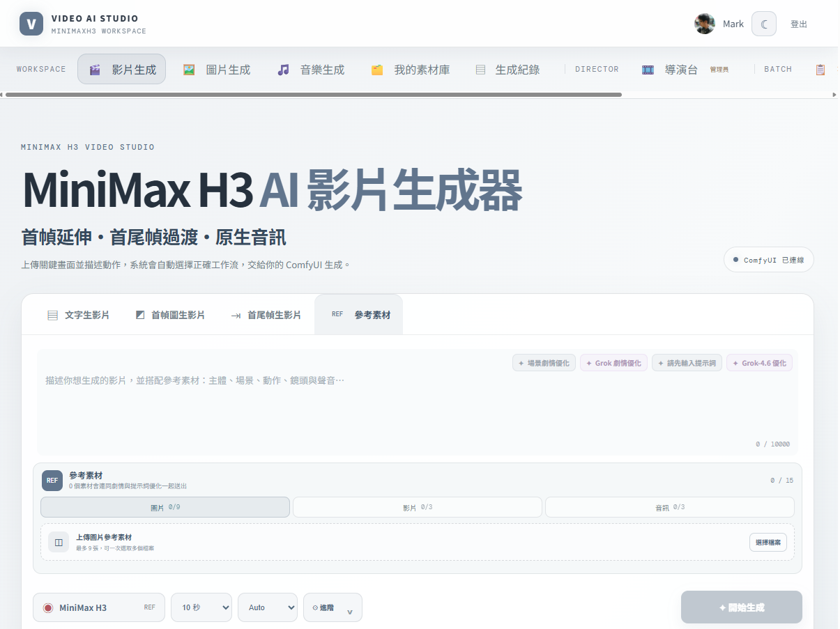840x629 pixels.
Task: Click the MiniMax H3 AI 影片生成器 heading
Action: (272, 189)
